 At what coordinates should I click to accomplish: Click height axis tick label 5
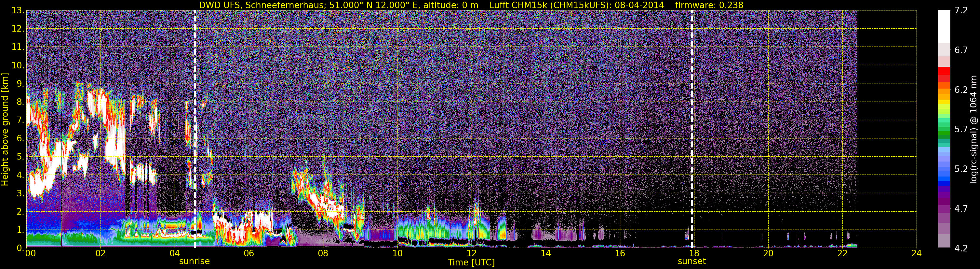pyautogui.click(x=20, y=157)
